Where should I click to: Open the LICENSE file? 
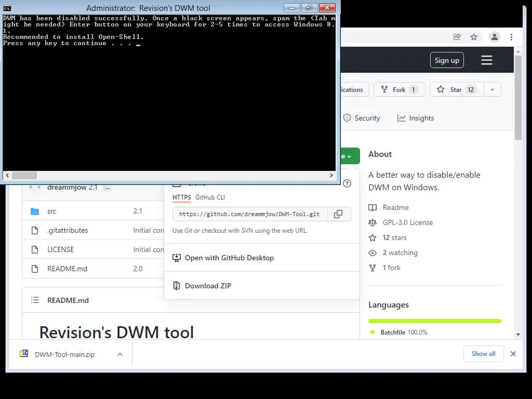pyautogui.click(x=60, y=249)
